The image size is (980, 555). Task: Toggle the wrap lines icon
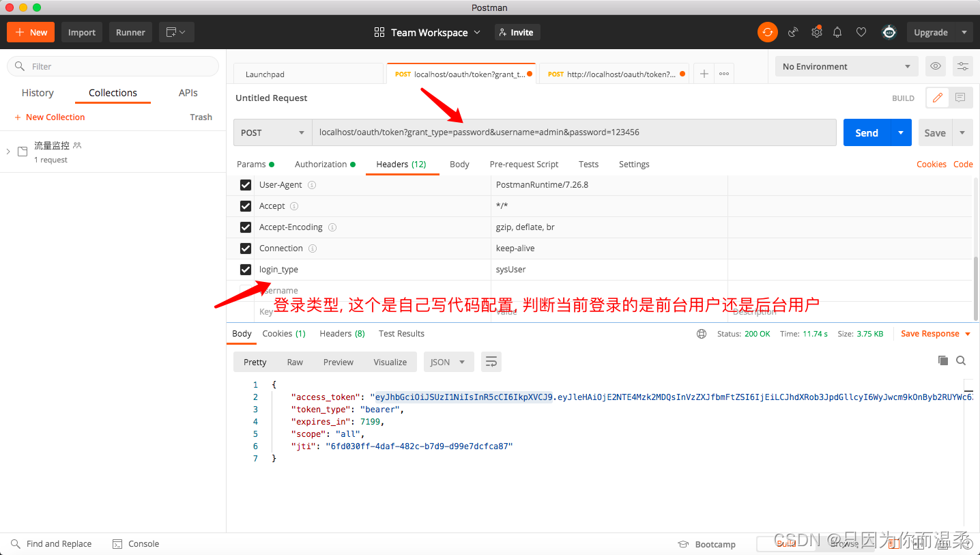(491, 362)
